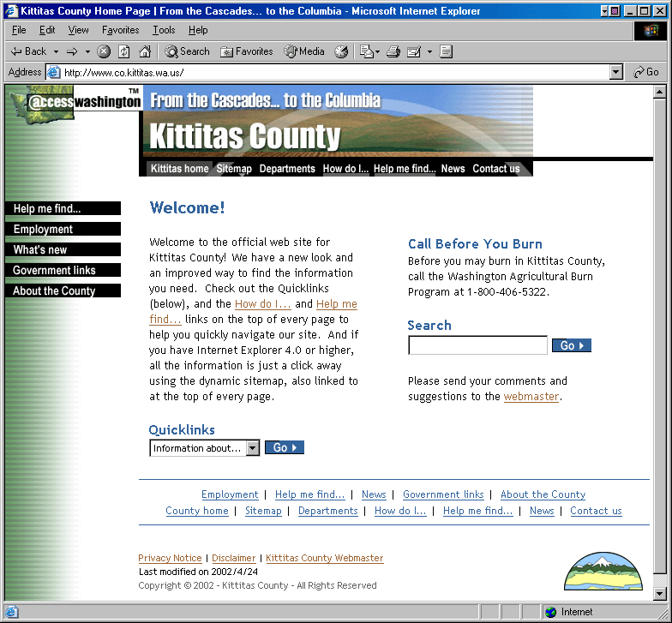Click the Mail icon in toolbar

point(367,51)
